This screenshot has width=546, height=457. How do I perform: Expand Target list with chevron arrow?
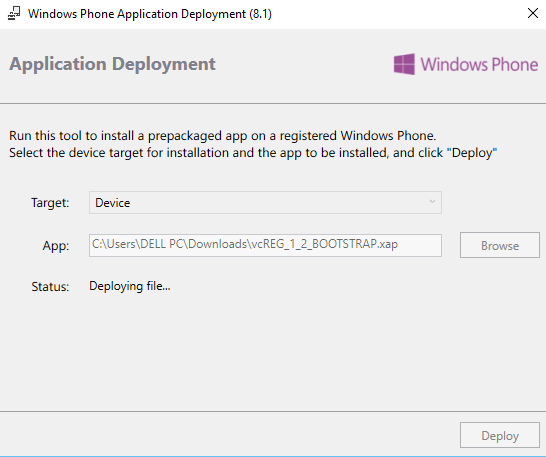pyautogui.click(x=432, y=201)
